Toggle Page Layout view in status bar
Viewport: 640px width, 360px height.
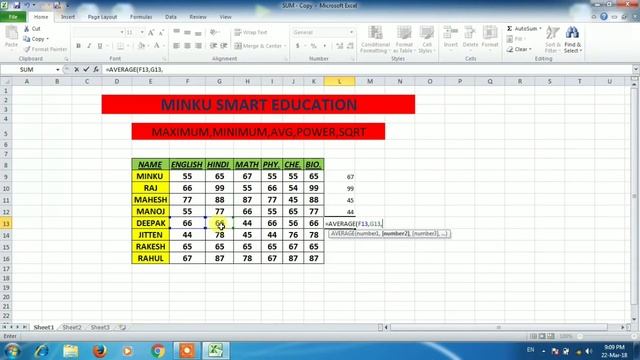[x=542, y=336]
